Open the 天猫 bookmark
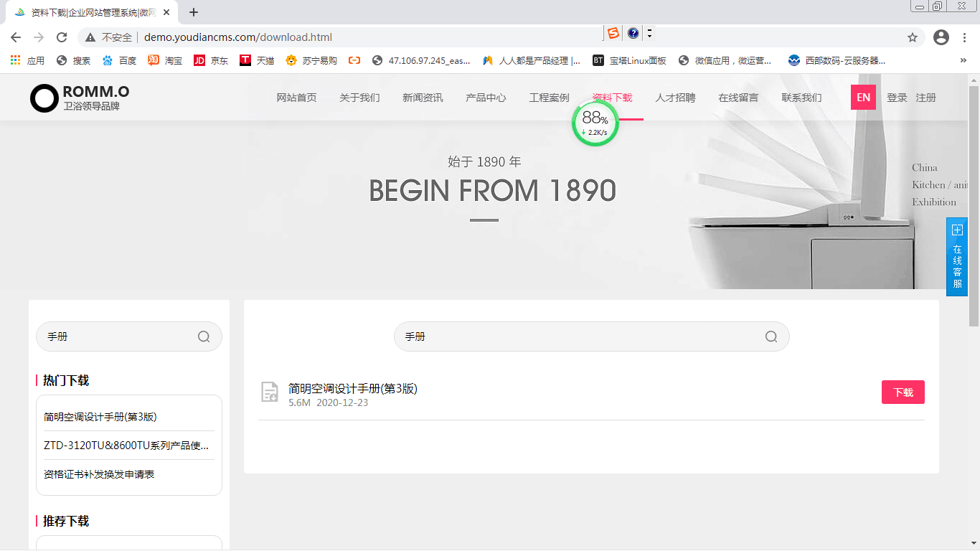The width and height of the screenshot is (980, 551). tap(257, 61)
